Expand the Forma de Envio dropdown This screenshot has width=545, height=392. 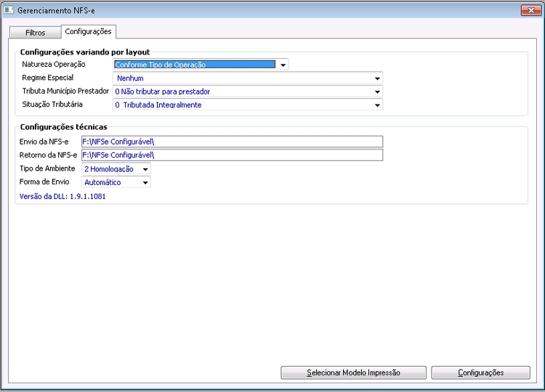145,182
